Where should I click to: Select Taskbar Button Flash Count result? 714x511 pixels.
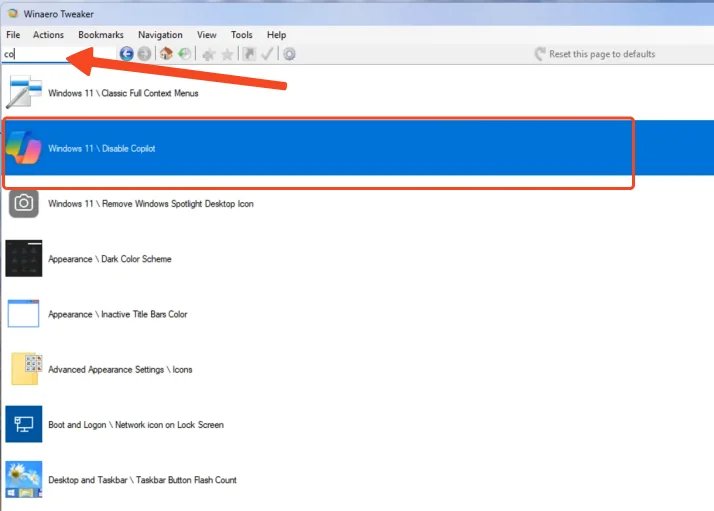[142, 480]
